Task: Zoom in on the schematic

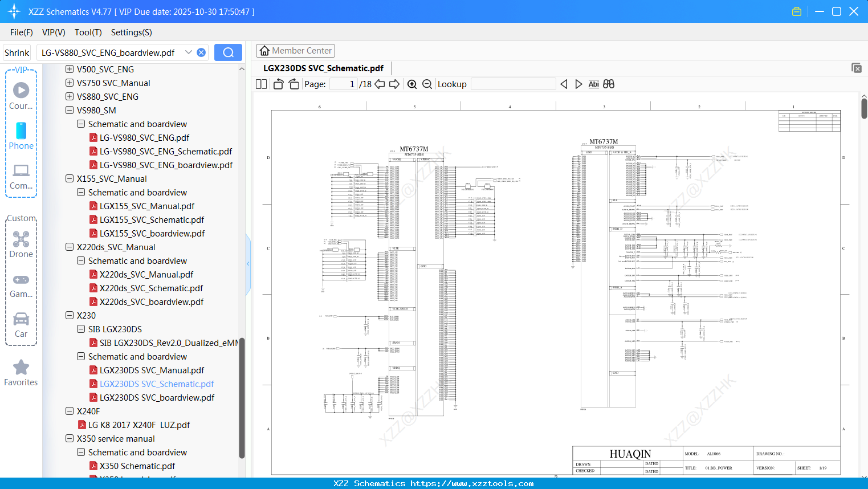Action: pyautogui.click(x=411, y=84)
